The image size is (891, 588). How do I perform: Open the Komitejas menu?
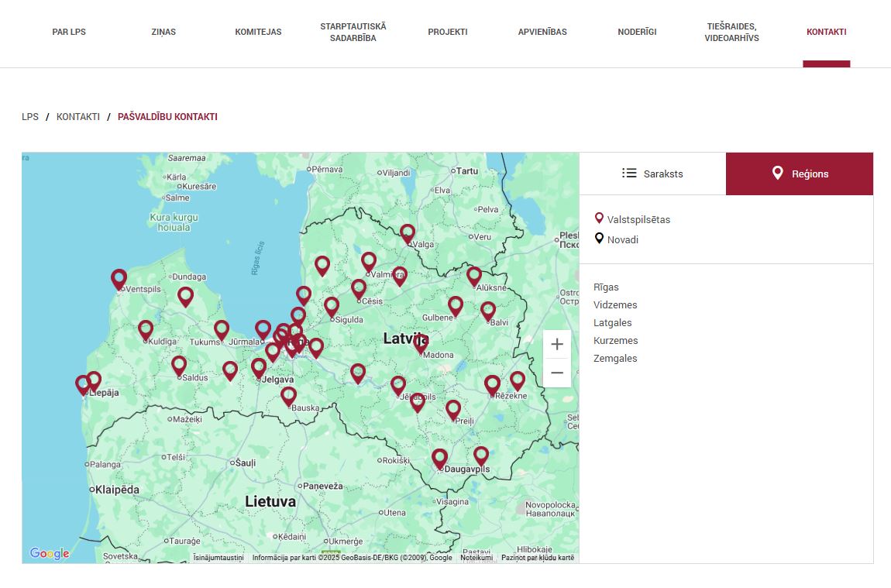[258, 32]
